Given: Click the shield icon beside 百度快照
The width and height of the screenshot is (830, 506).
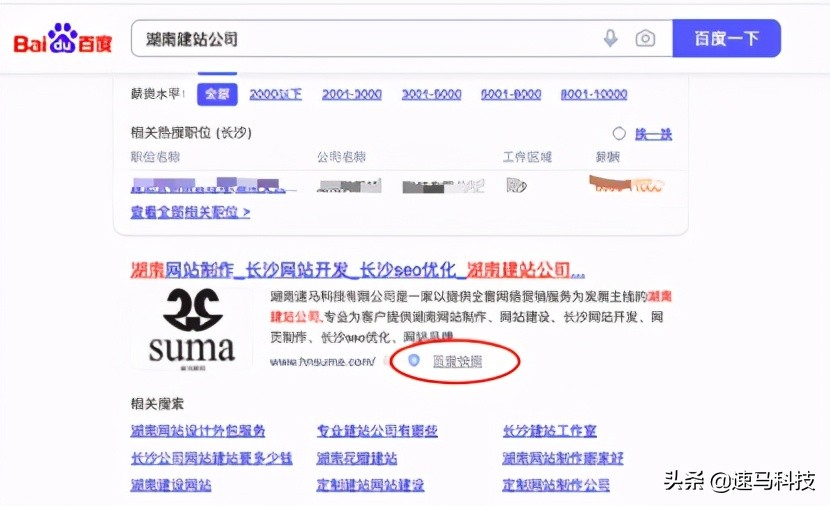Looking at the screenshot, I should coord(414,360).
